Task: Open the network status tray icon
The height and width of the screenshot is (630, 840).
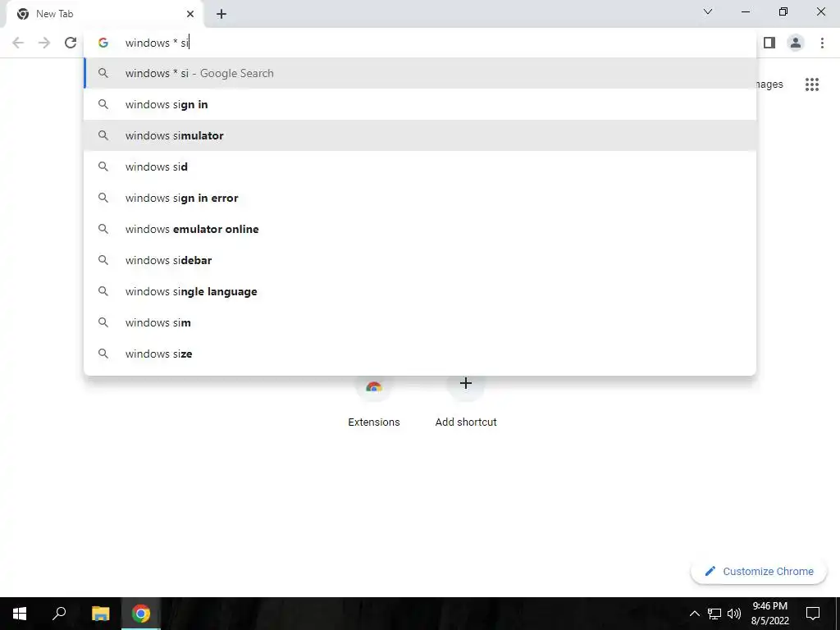Action: tap(714, 614)
